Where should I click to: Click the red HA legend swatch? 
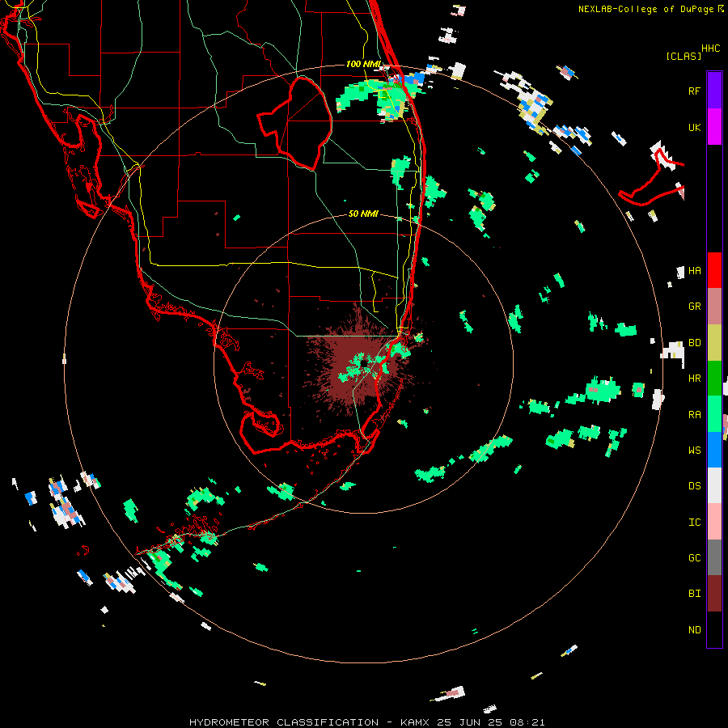coord(714,270)
